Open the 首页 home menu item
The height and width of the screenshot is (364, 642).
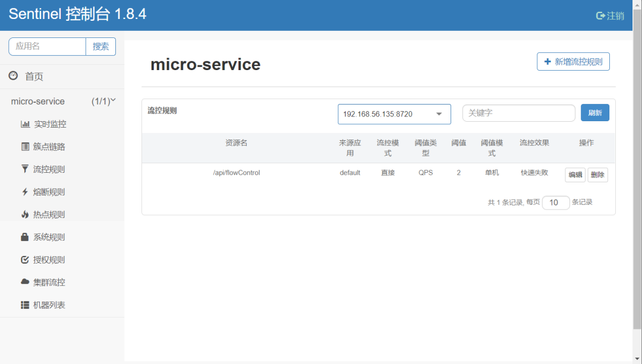tap(34, 77)
